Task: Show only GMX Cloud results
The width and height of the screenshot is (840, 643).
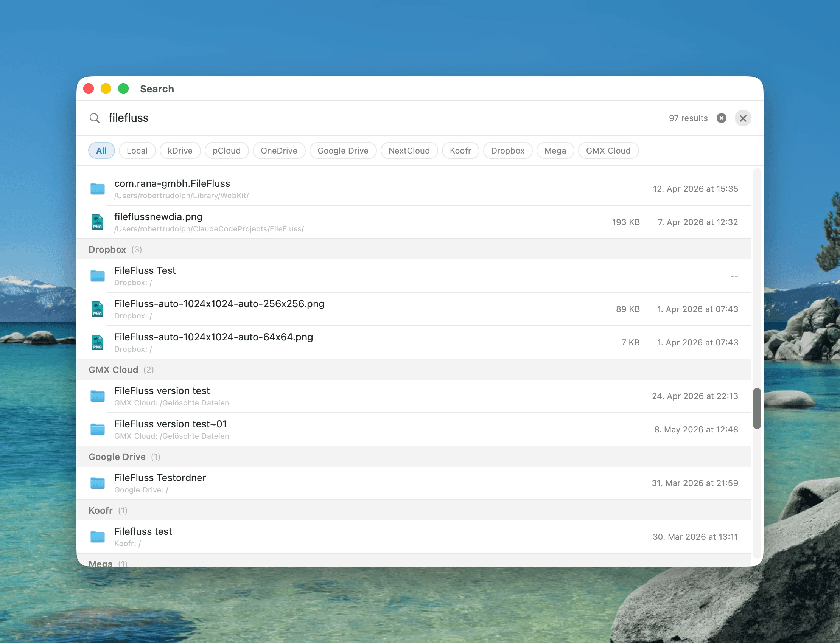Action: (x=608, y=151)
